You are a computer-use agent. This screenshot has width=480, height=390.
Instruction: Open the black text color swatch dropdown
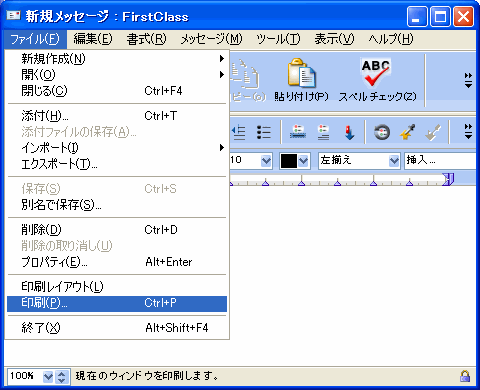pyautogui.click(x=303, y=161)
